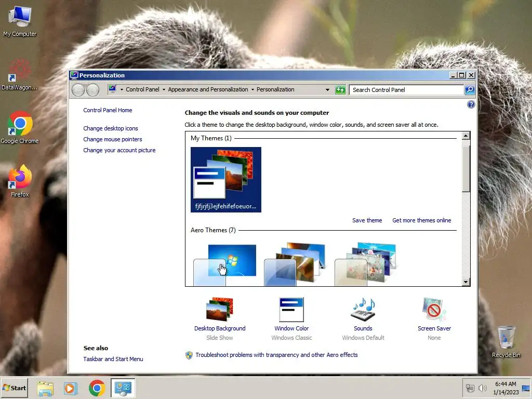Click the volume speaker tray icon
The image size is (532, 399).
(483, 388)
